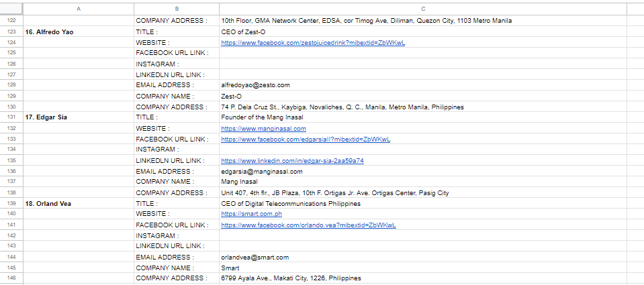This screenshot has width=644, height=285.
Task: Select cell '17. Edgar Sia'
Action: [x=79, y=117]
